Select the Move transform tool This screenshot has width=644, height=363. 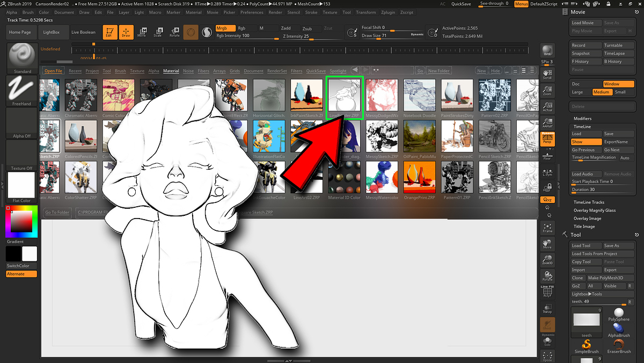point(142,32)
